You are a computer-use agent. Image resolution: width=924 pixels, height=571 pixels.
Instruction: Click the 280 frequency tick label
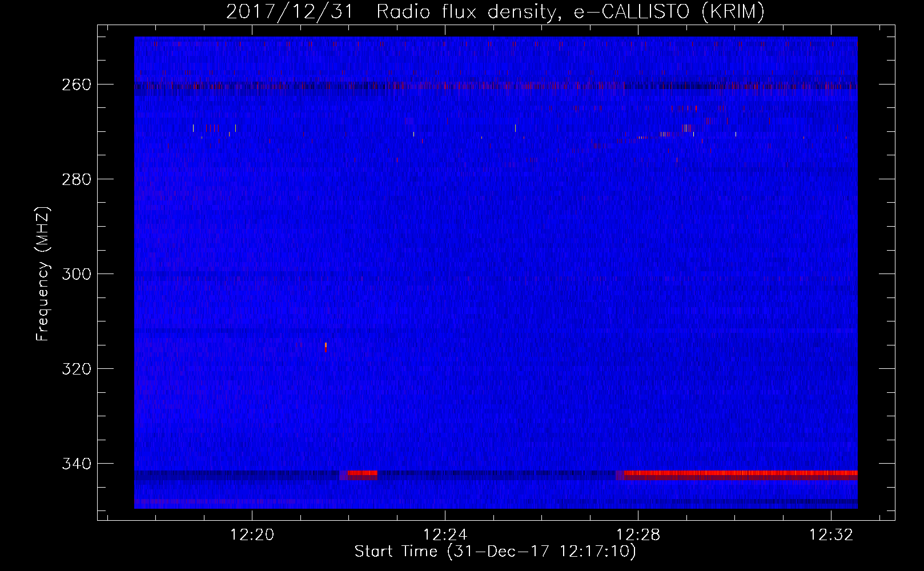tap(76, 179)
